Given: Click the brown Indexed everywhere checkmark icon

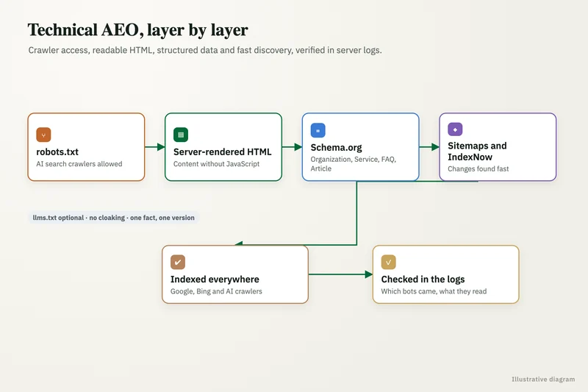Looking at the screenshot, I should [178, 263].
